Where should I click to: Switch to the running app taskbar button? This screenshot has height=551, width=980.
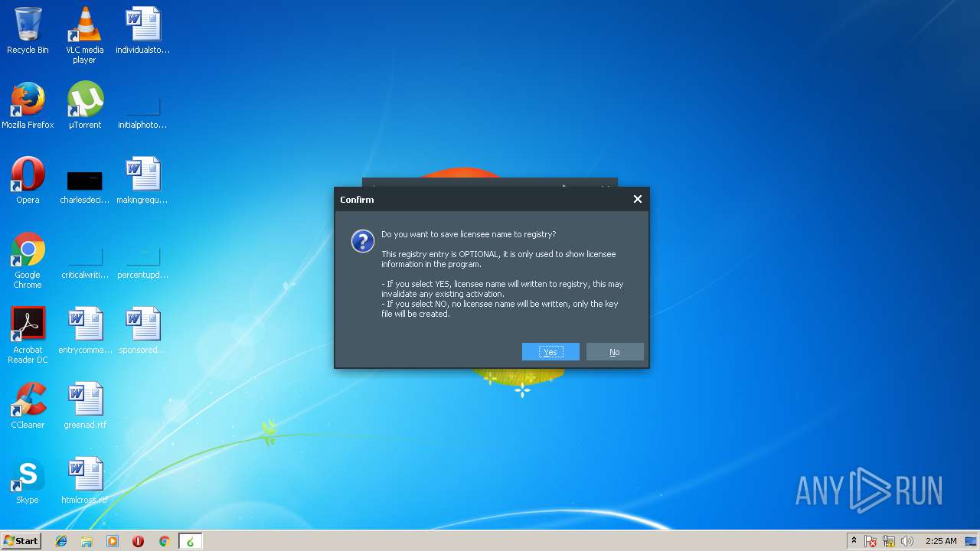(x=190, y=541)
